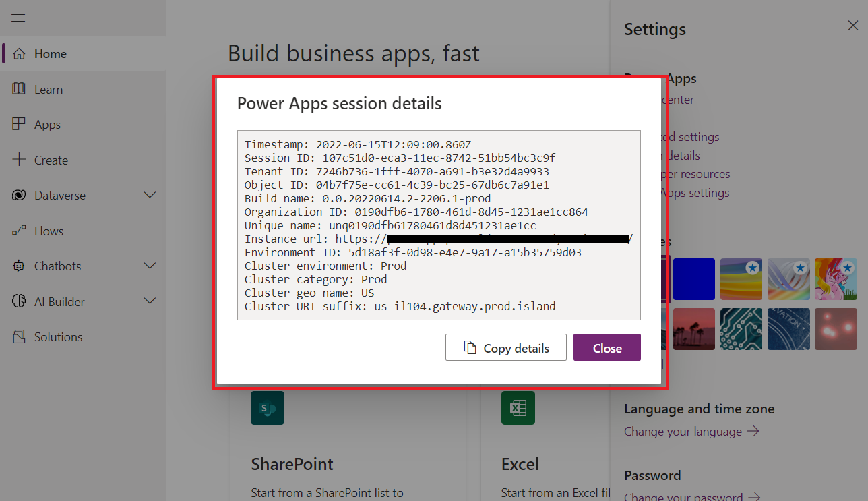Go to Home in the sidebar
The image size is (868, 501).
click(x=83, y=54)
